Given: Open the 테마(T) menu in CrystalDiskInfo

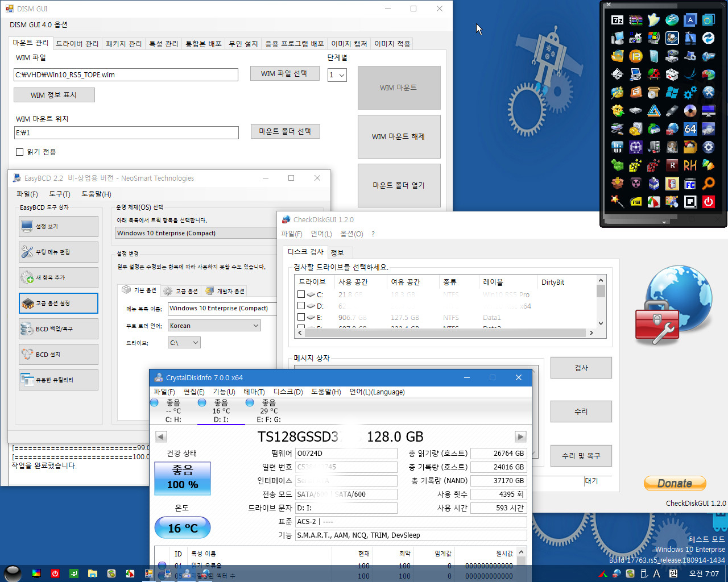Looking at the screenshot, I should click(x=254, y=392).
